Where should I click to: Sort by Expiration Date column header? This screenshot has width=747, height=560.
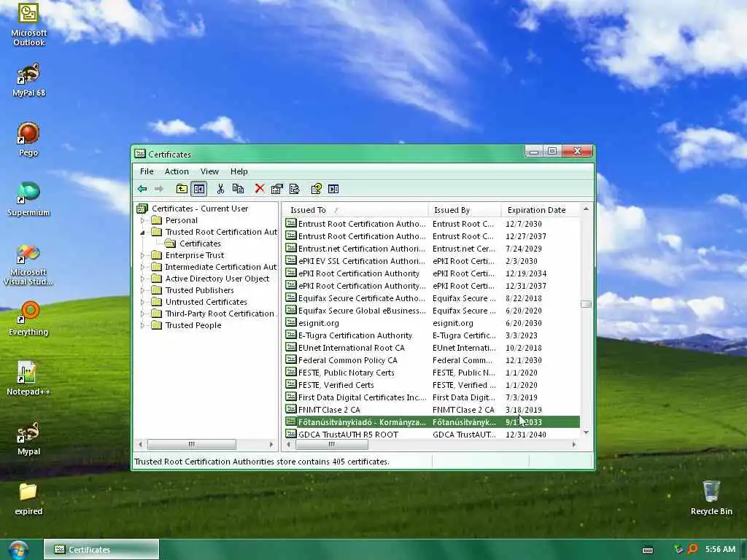pos(541,210)
